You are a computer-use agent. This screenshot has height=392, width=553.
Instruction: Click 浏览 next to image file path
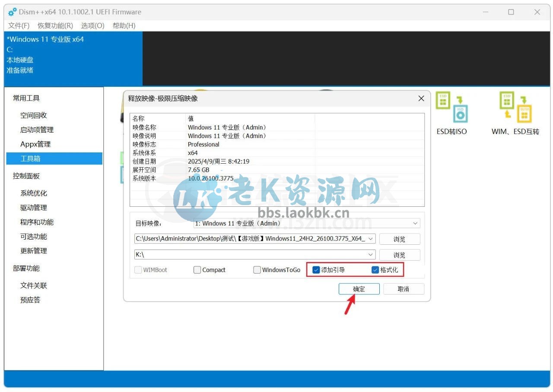click(x=400, y=239)
